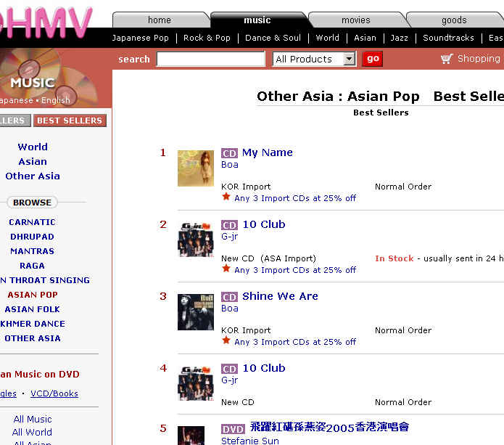This screenshot has height=445, width=504.
Task: Open VCD/Books link
Action: tap(54, 393)
